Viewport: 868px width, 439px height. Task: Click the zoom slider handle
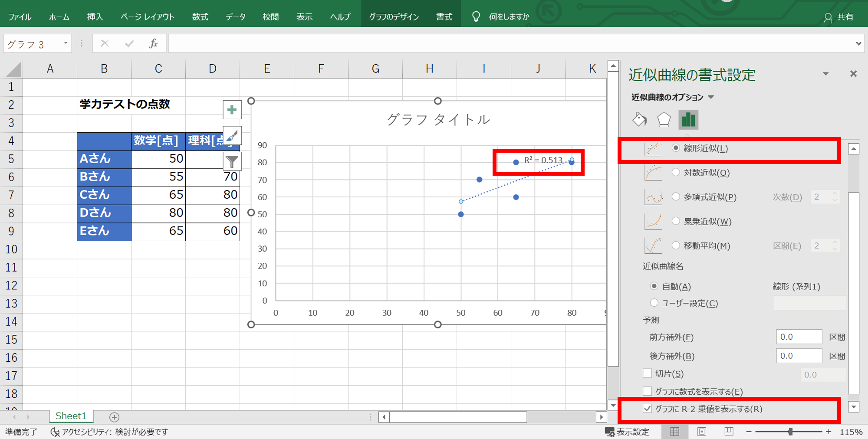[x=790, y=432]
